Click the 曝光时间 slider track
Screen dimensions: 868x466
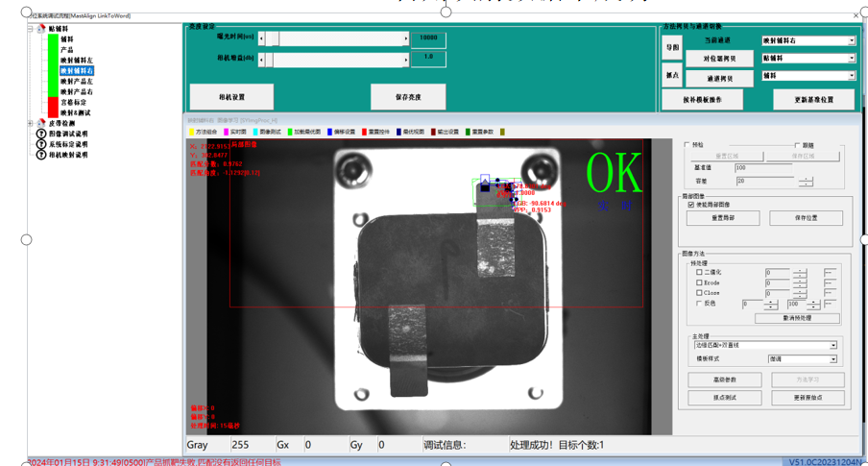point(336,38)
